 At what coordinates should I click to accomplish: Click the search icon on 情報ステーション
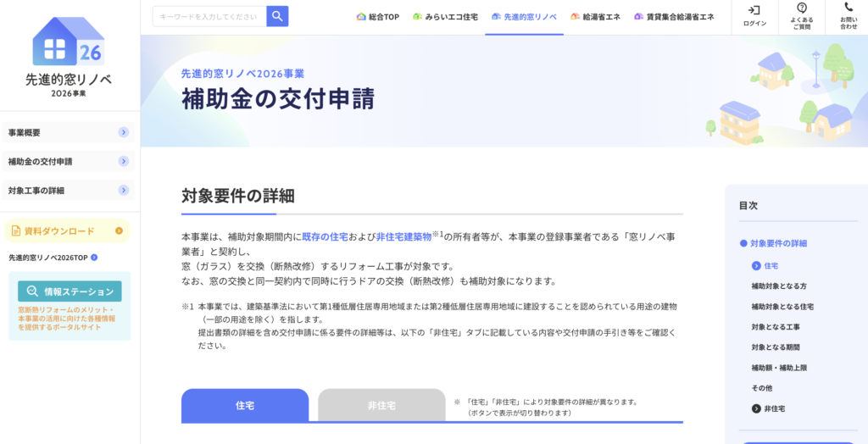pyautogui.click(x=33, y=291)
